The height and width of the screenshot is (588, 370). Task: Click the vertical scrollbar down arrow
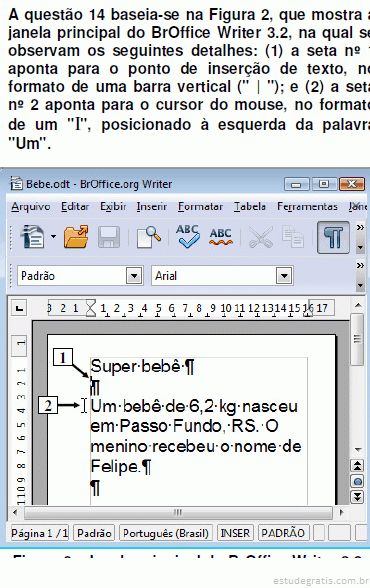(x=358, y=449)
